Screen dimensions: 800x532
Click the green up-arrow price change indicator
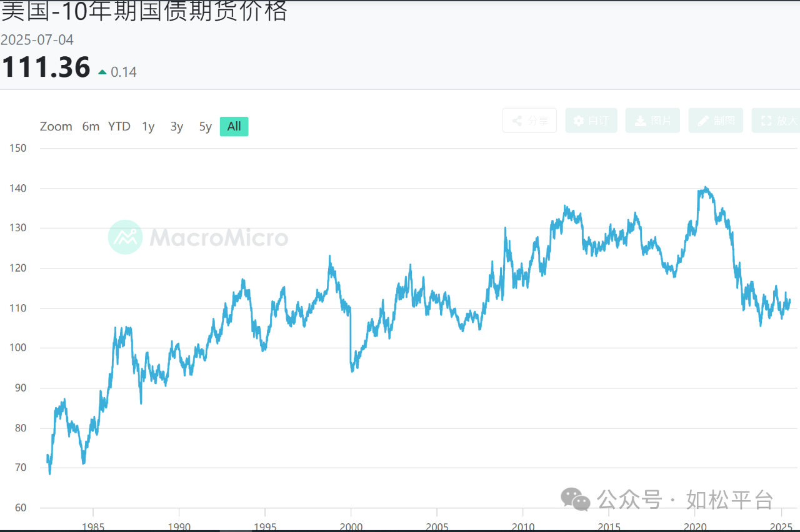102,72
